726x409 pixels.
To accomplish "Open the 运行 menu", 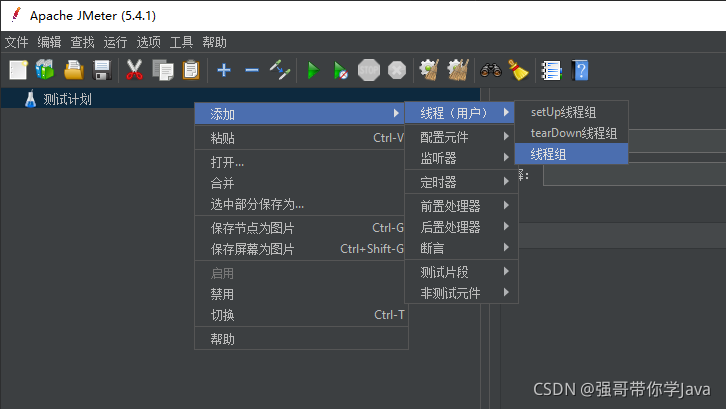I will coord(115,43).
